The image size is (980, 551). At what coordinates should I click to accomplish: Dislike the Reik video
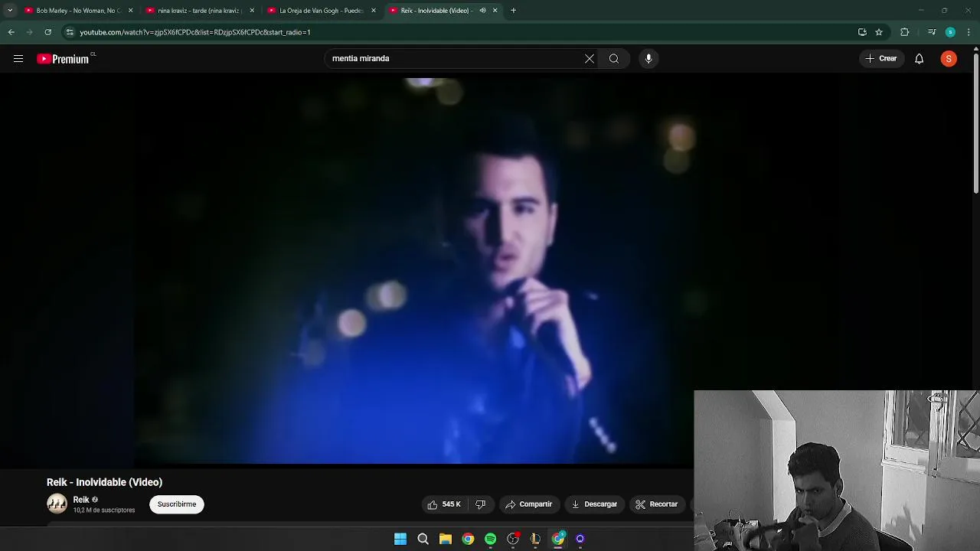point(481,504)
